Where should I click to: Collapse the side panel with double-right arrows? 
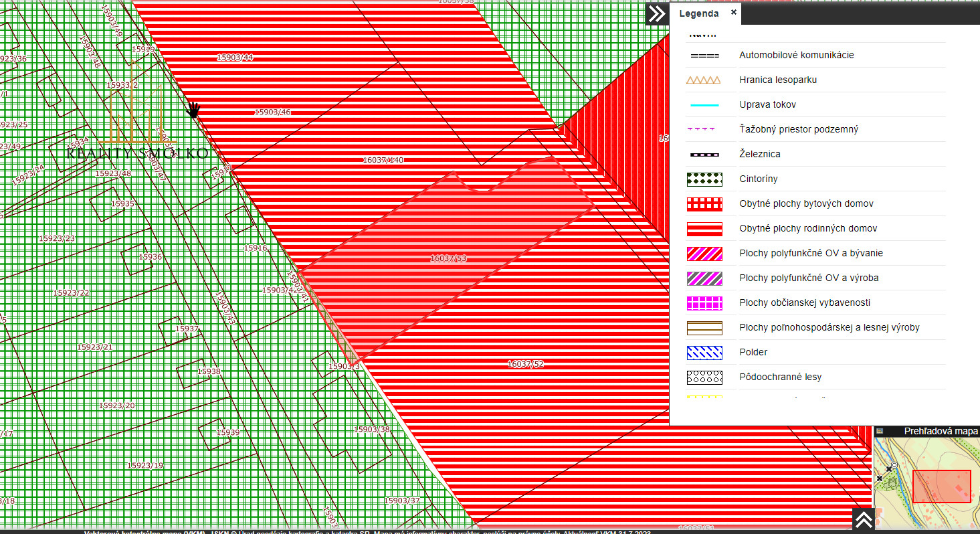657,13
